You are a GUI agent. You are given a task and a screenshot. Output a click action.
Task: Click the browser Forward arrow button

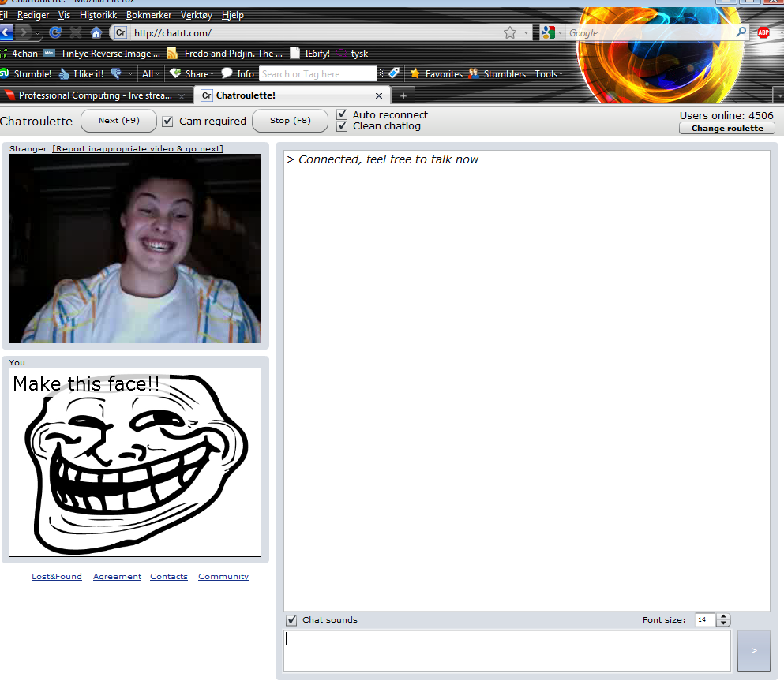[x=22, y=33]
